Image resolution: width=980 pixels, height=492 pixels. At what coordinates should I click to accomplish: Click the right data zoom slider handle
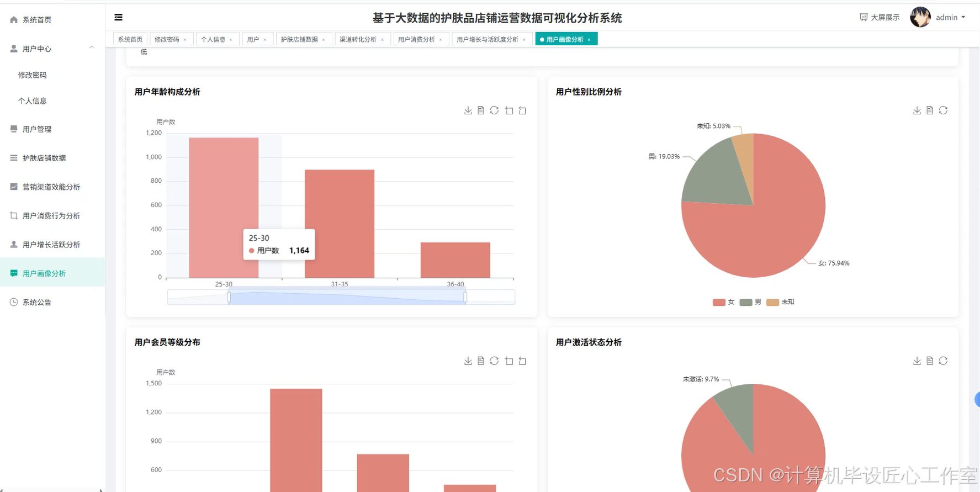coord(465,297)
